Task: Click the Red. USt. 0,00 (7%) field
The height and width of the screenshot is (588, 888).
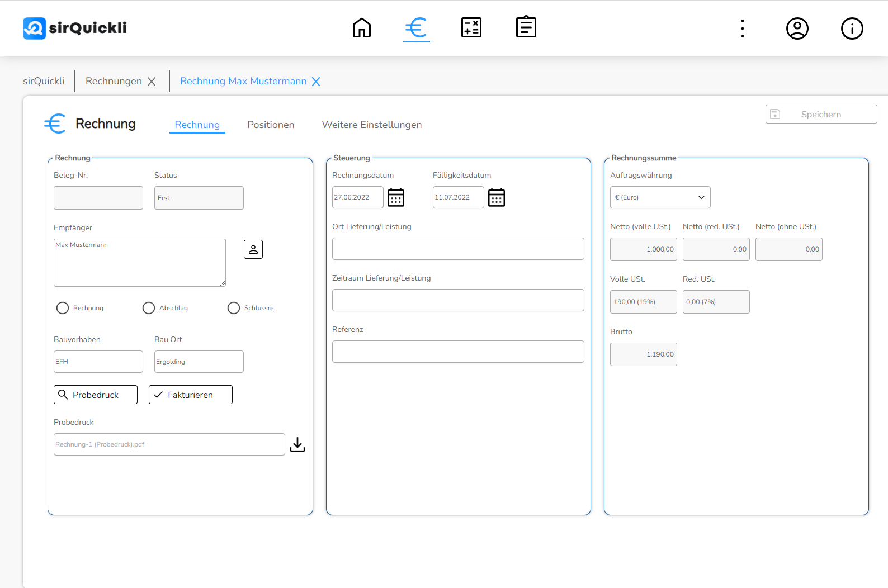Action: (716, 302)
